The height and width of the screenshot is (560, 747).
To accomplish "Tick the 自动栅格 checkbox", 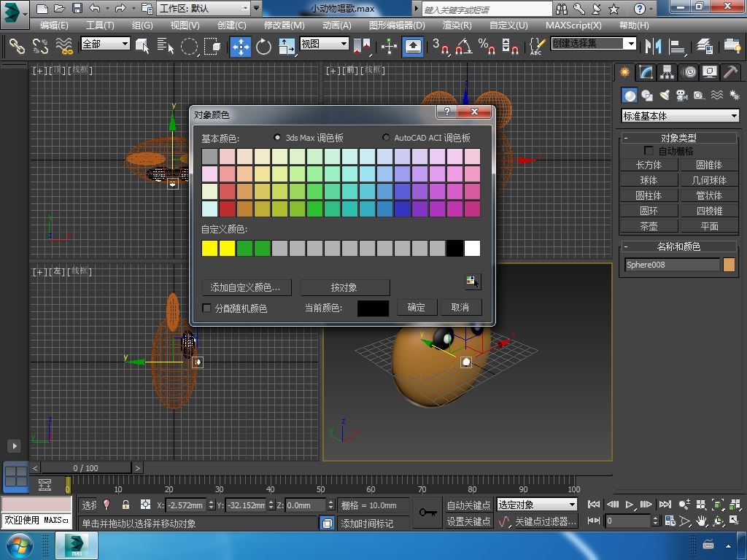I will 649,151.
